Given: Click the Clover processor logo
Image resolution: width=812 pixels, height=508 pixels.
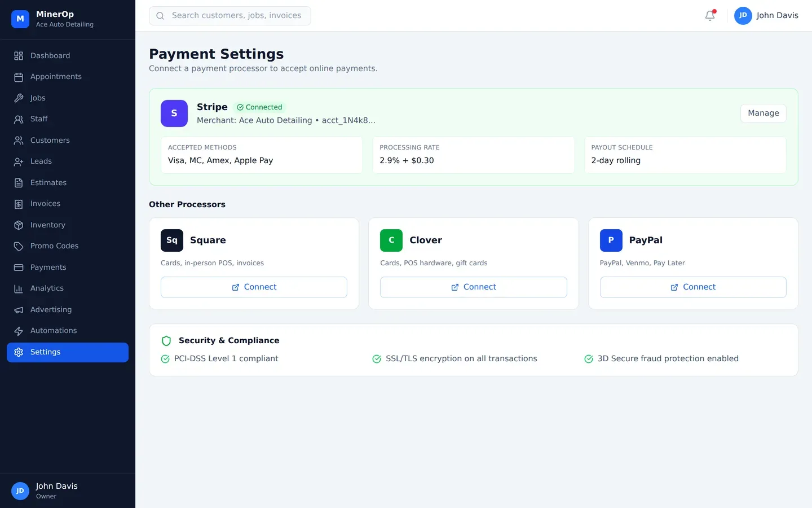Looking at the screenshot, I should tap(391, 240).
